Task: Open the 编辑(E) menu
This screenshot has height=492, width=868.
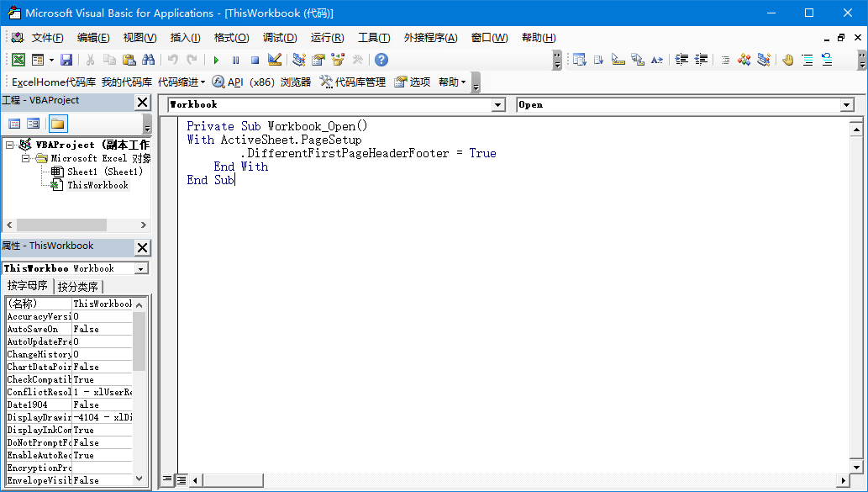Action: click(93, 38)
